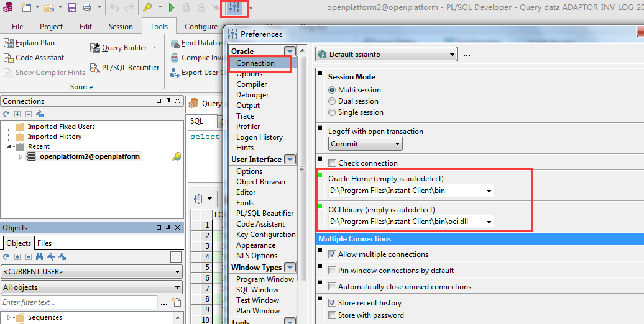Open Code Assistant in the Tools ribbon

click(34, 58)
